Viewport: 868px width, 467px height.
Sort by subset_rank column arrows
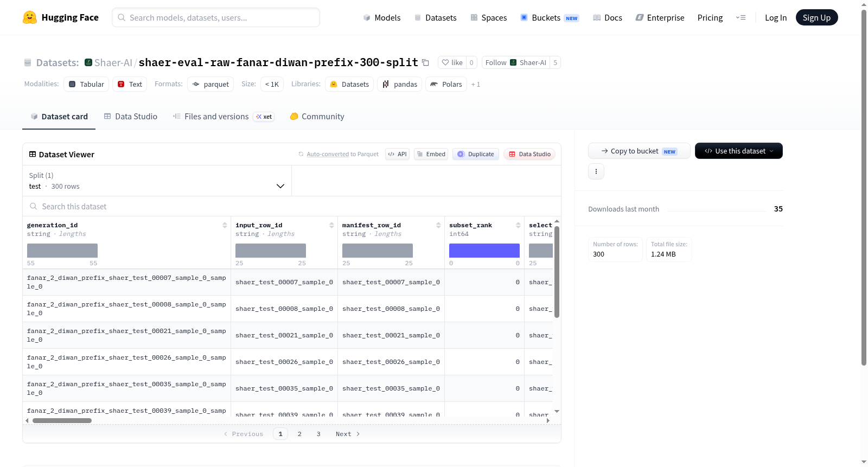coord(518,225)
